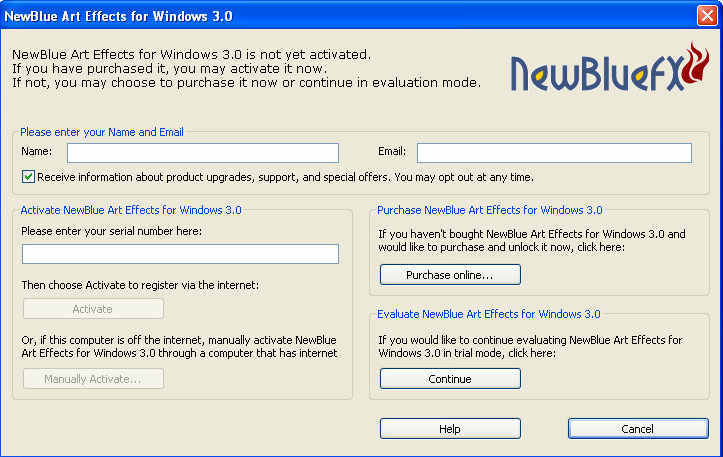Choose the Manually Activate... button
This screenshot has height=457, width=723.
coord(93,379)
